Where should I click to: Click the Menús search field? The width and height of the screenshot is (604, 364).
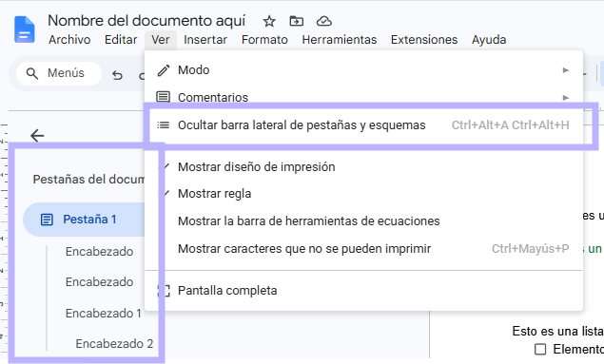click(x=59, y=73)
